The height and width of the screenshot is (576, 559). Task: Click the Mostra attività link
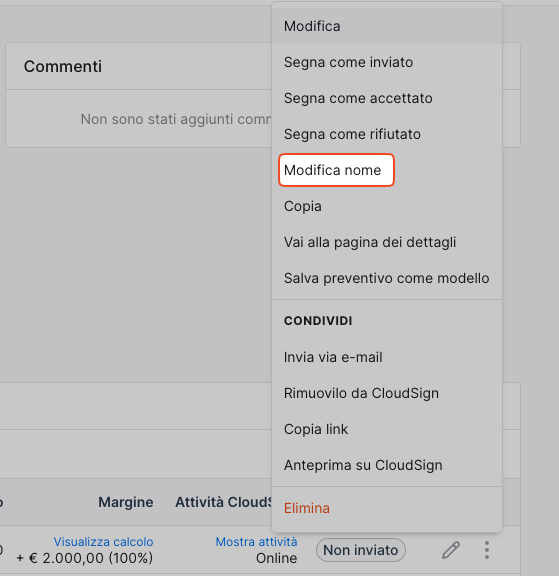point(256,541)
